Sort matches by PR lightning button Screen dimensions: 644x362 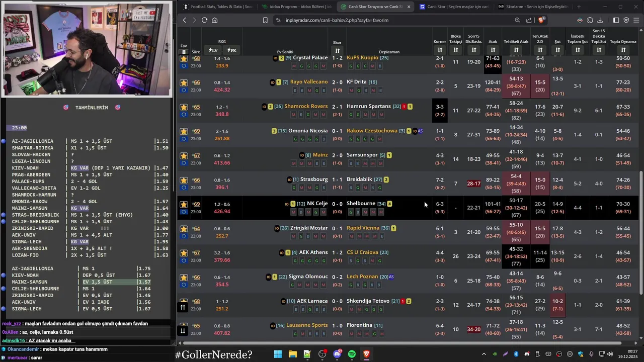[232, 50]
